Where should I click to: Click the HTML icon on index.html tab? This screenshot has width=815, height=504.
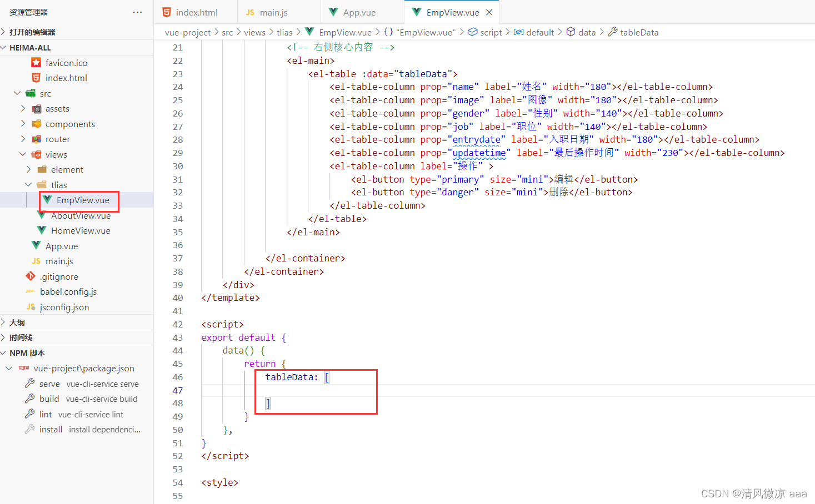point(167,12)
